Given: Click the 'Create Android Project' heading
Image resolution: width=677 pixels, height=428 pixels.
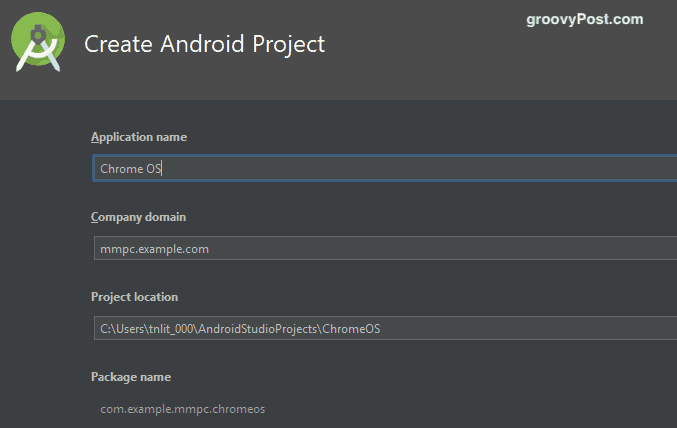Looking at the screenshot, I should click(204, 44).
